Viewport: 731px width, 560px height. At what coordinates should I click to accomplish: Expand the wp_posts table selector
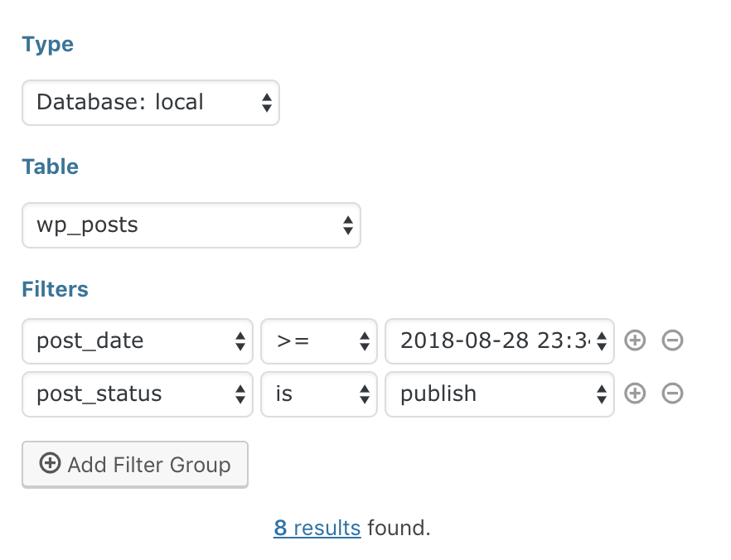tap(191, 224)
